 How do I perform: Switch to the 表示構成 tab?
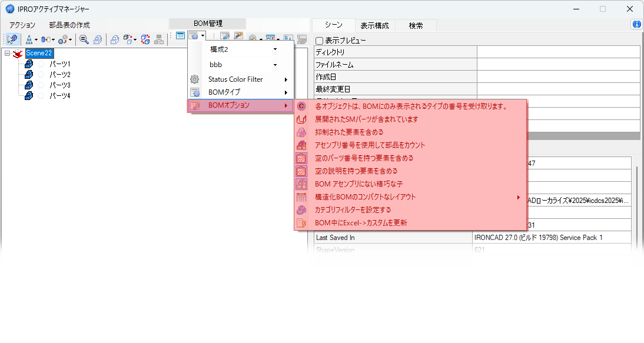(x=375, y=25)
